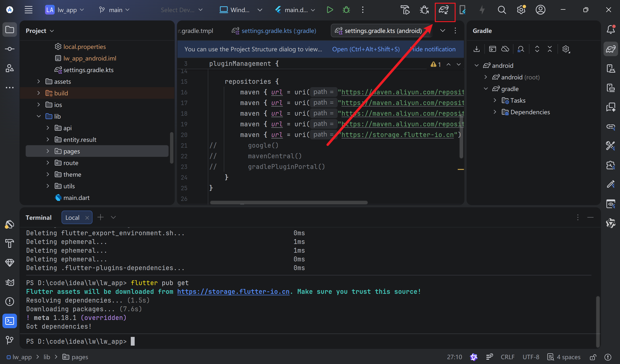Run the app with green play button
The image size is (620, 364).
pos(330,10)
